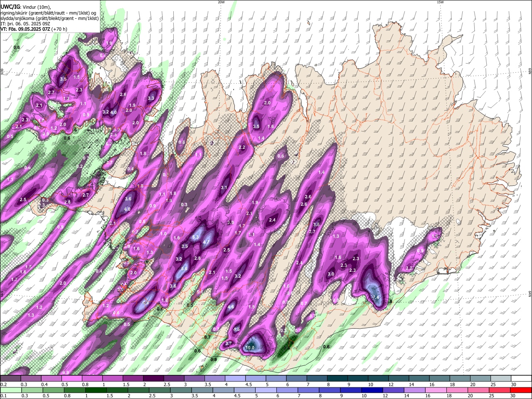Viewport: 532px width, 399px height.
Task: Click the 'rigning/skúrir' description line
Action: (x=48, y=12)
